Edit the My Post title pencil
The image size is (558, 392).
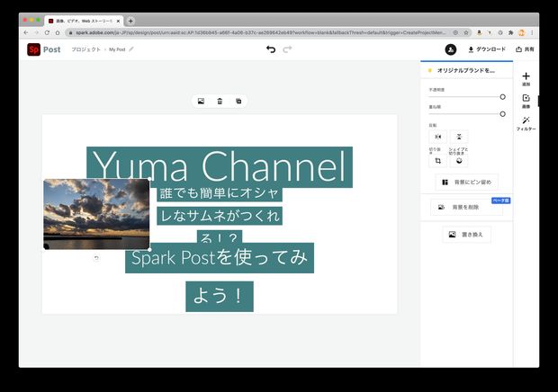(x=131, y=49)
